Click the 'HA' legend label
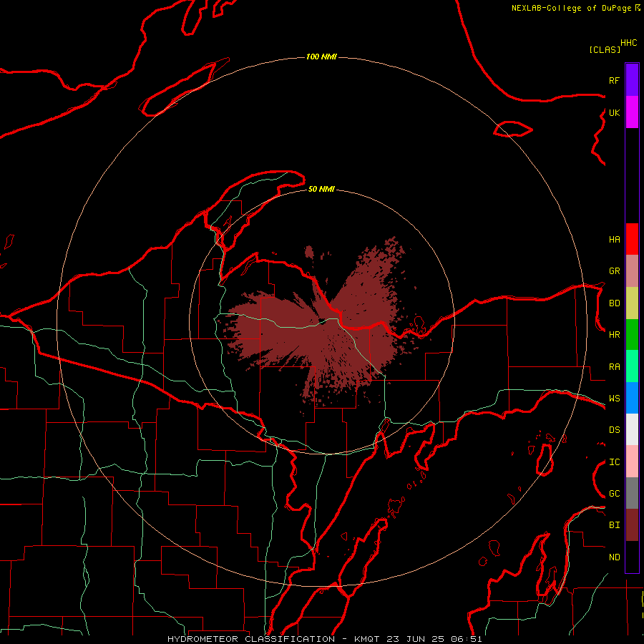This screenshot has width=644, height=644. [x=614, y=239]
